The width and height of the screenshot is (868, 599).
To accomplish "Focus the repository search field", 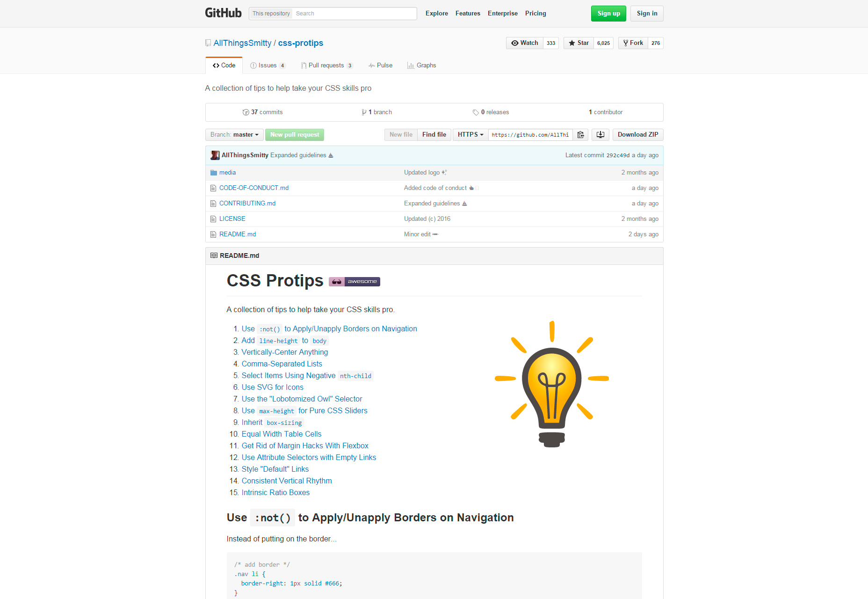I will click(354, 14).
